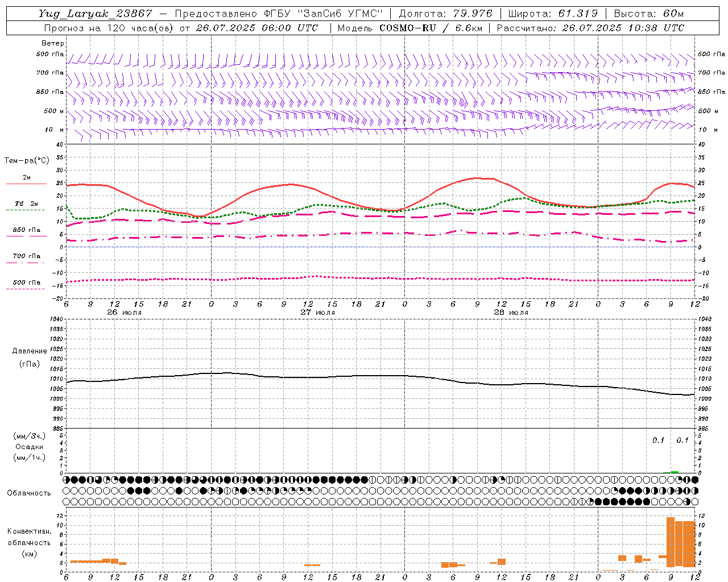Click the 'Давление' pressure panel title
728x582 pixels.
click(x=30, y=351)
